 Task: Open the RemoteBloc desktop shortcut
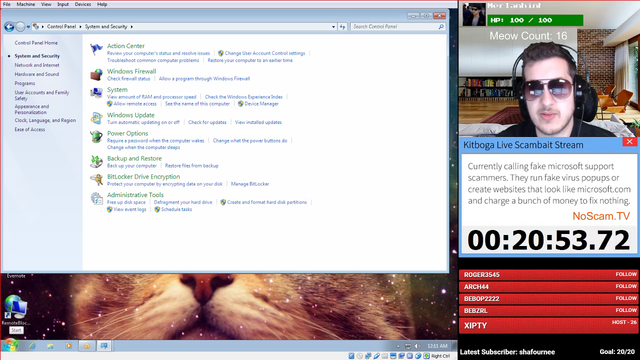point(16,309)
